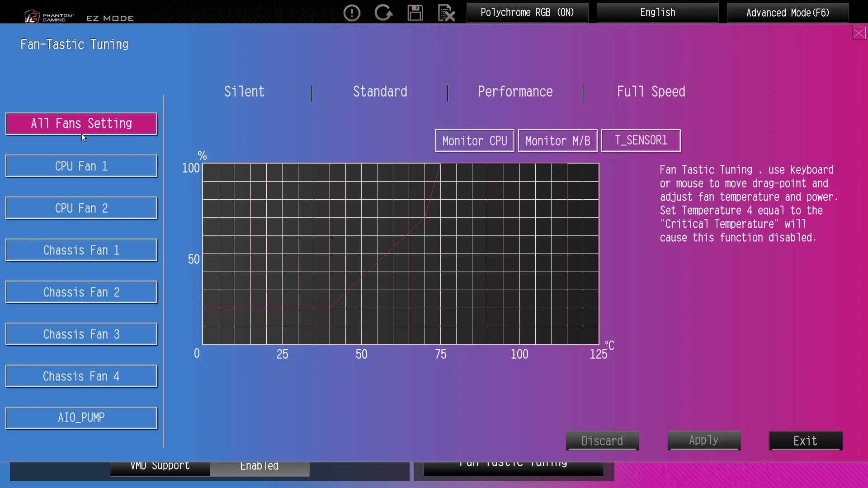The height and width of the screenshot is (488, 868).
Task: Click the circular reload defaults icon
Action: point(383,13)
